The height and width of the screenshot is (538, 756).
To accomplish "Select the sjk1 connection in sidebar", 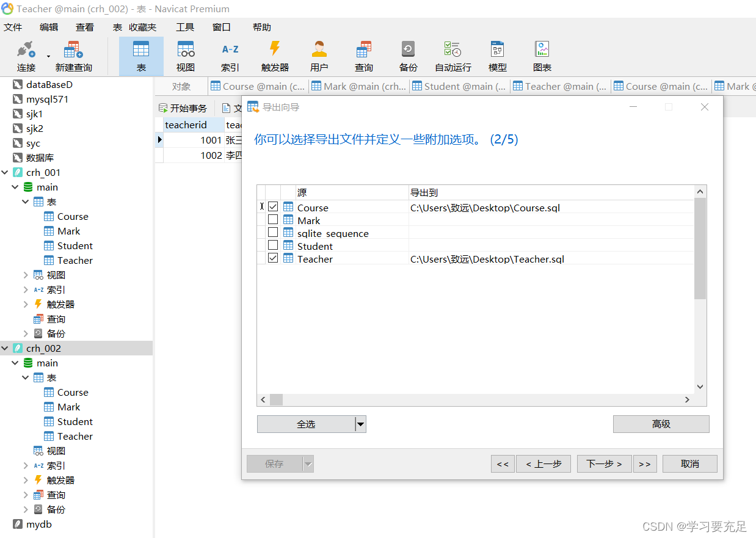I will [x=34, y=114].
